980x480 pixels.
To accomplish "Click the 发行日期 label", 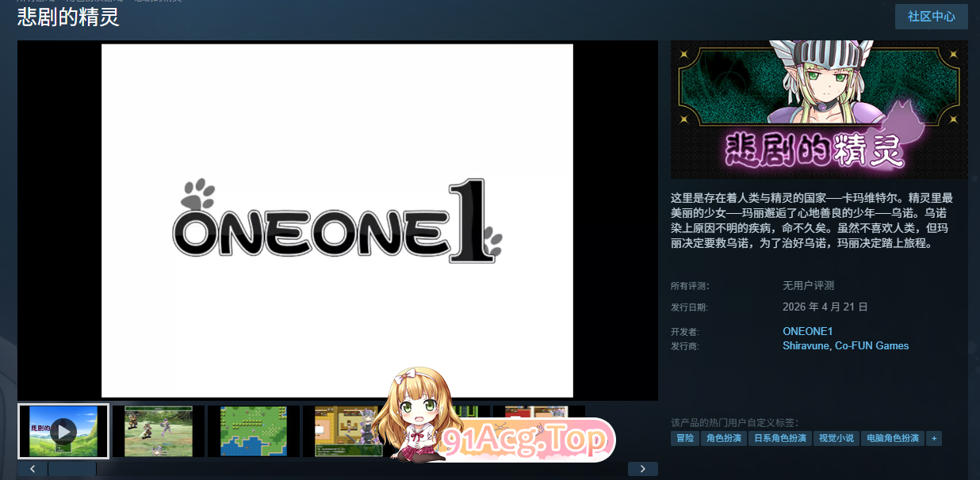I will (x=690, y=307).
